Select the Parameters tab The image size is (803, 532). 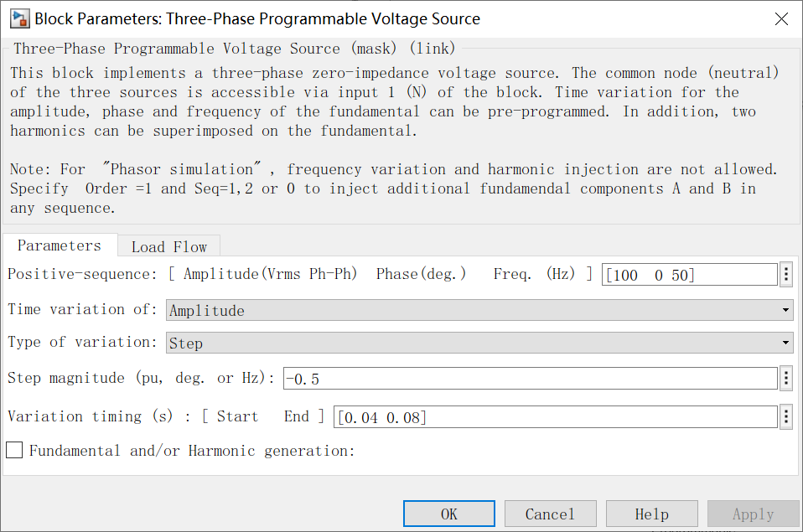click(x=59, y=245)
